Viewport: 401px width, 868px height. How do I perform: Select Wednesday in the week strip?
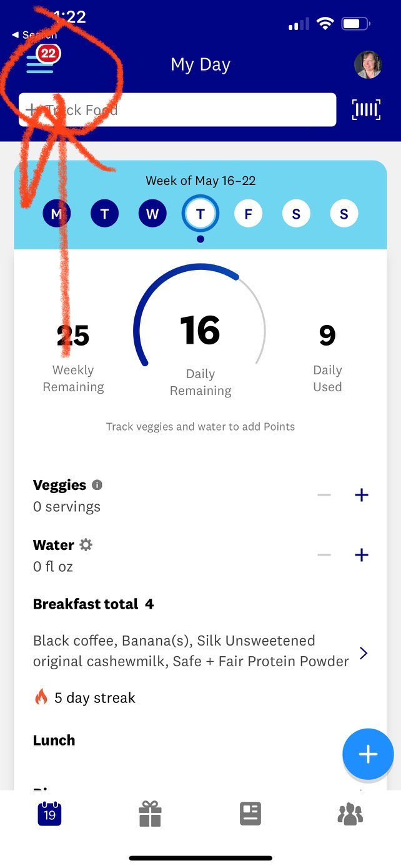pyautogui.click(x=152, y=213)
